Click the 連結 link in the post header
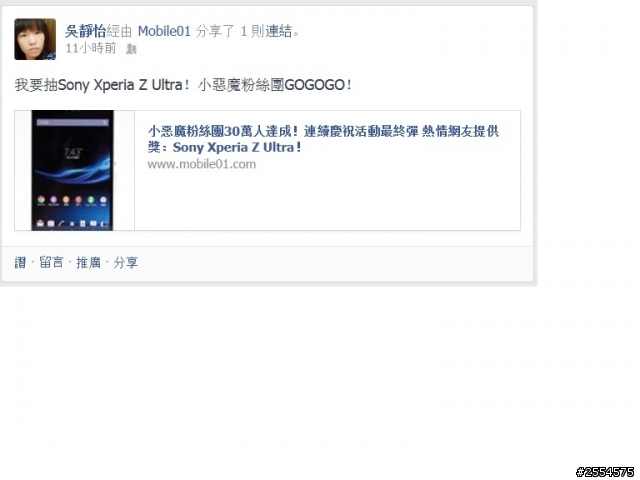The width and height of the screenshot is (640, 480). pos(279,31)
